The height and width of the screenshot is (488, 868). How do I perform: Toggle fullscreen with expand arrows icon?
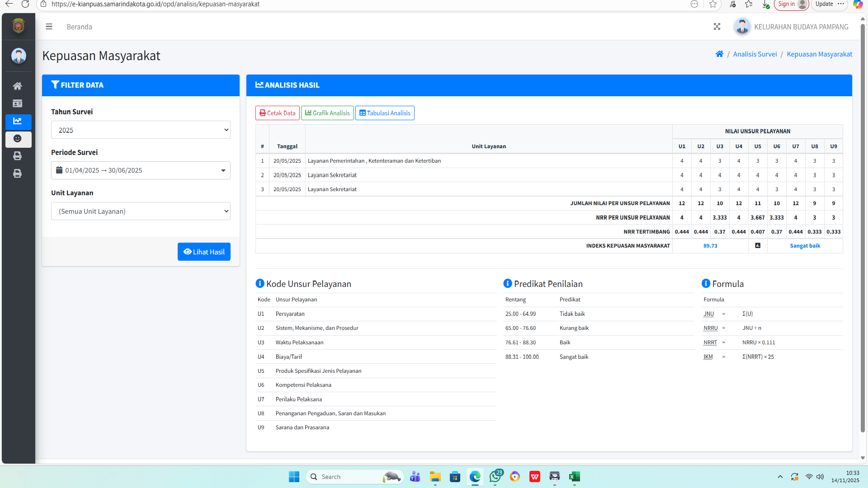pos(717,27)
